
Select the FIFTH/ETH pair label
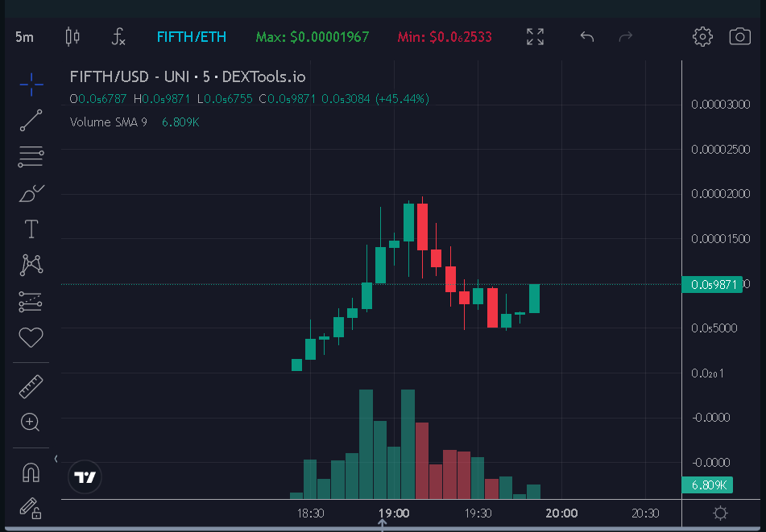(x=191, y=36)
